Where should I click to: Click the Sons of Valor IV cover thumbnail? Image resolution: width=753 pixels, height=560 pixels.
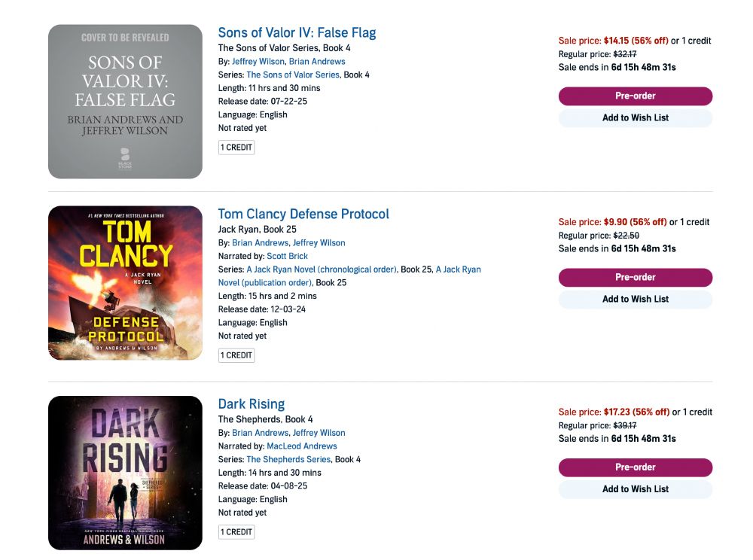point(125,102)
